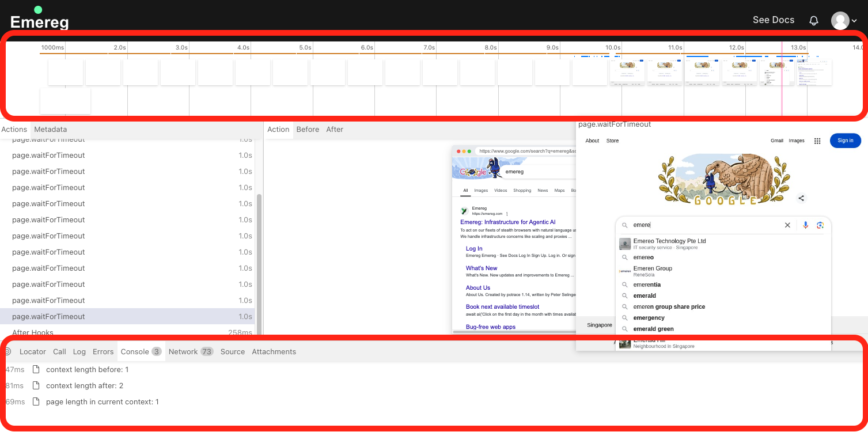Image resolution: width=868 pixels, height=432 pixels.
Task: Select the After snapshot tab
Action: [x=335, y=130]
